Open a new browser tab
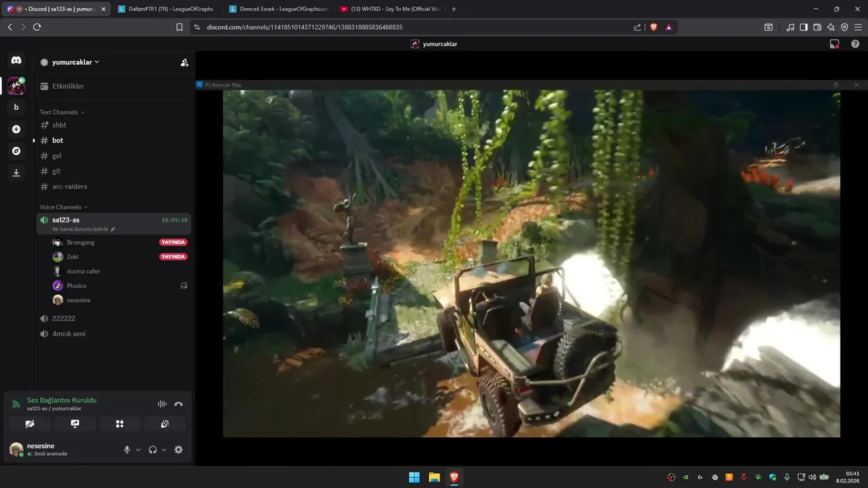The width and height of the screenshot is (868, 488). point(454,9)
